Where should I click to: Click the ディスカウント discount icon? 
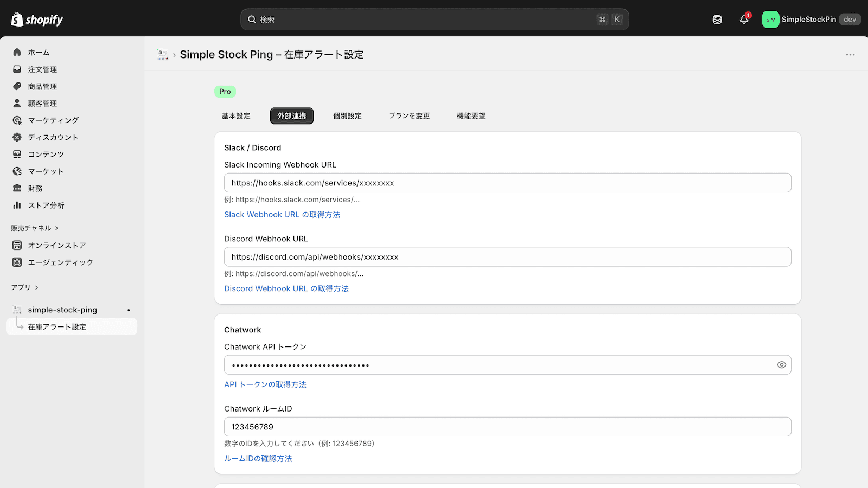(x=17, y=137)
